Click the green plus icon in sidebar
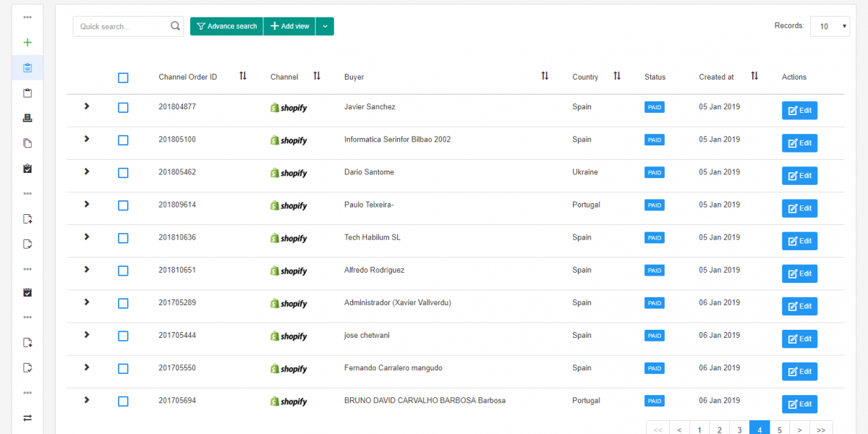This screenshot has width=868, height=434. [27, 42]
